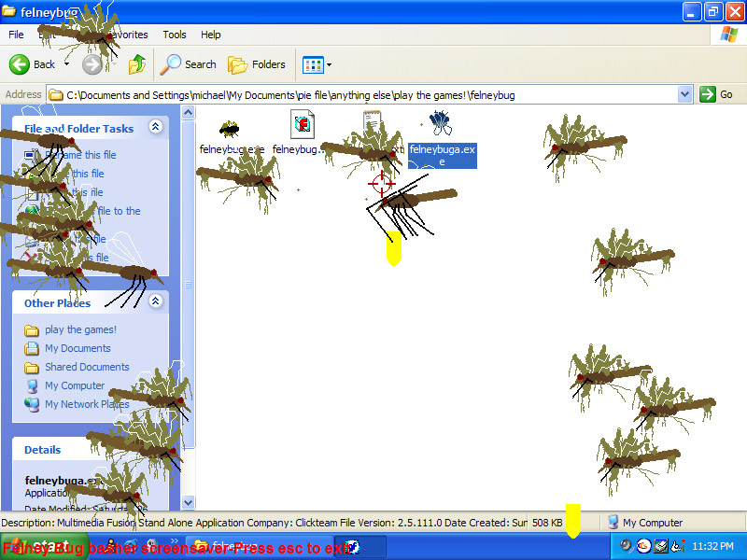The width and height of the screenshot is (747, 560).
Task: Open the Tools menu
Action: click(x=175, y=35)
